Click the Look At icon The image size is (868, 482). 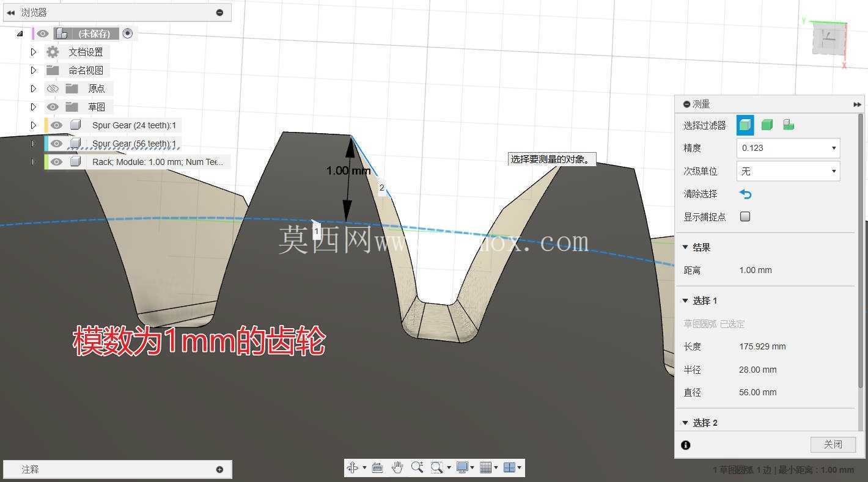[x=377, y=467]
